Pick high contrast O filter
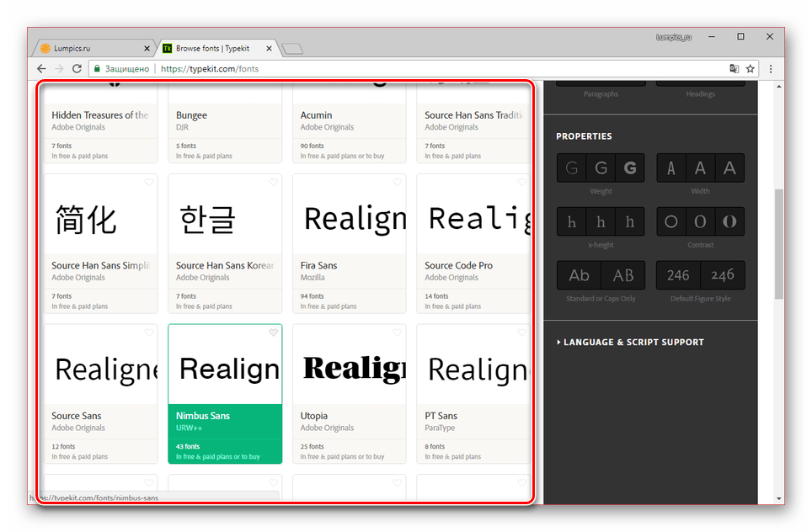 click(729, 221)
